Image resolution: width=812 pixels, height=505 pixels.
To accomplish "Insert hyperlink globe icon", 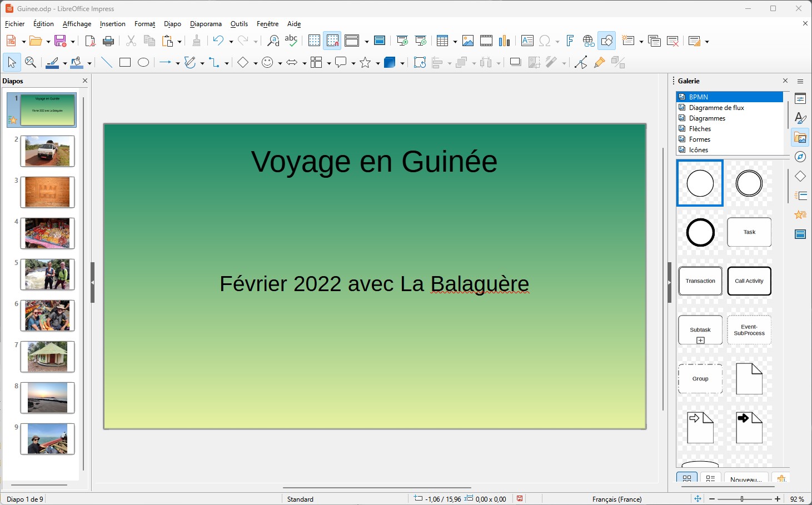I will coord(589,41).
